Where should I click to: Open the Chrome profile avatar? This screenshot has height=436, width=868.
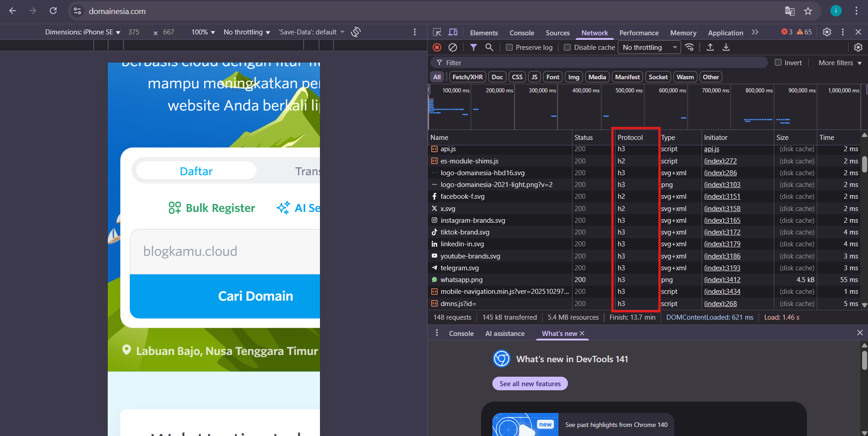(x=836, y=11)
